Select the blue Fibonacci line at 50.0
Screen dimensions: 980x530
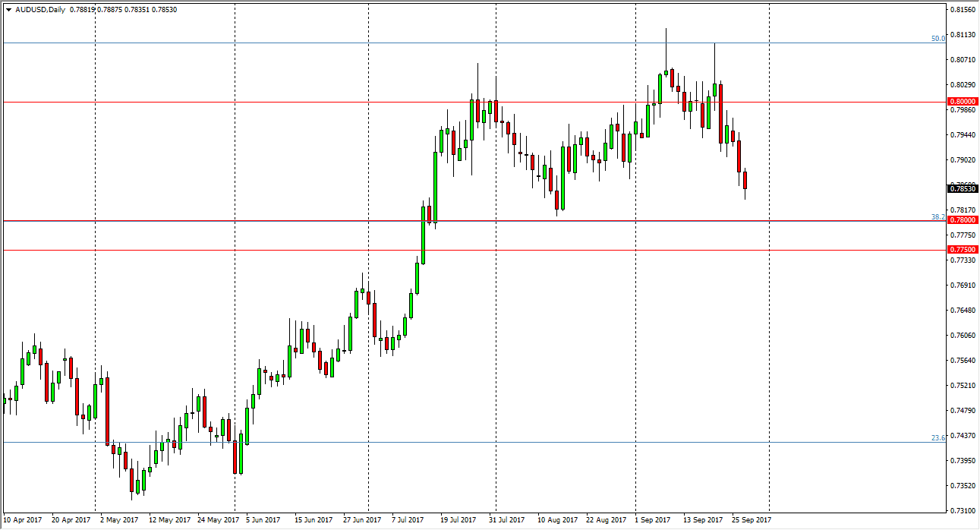point(455,43)
